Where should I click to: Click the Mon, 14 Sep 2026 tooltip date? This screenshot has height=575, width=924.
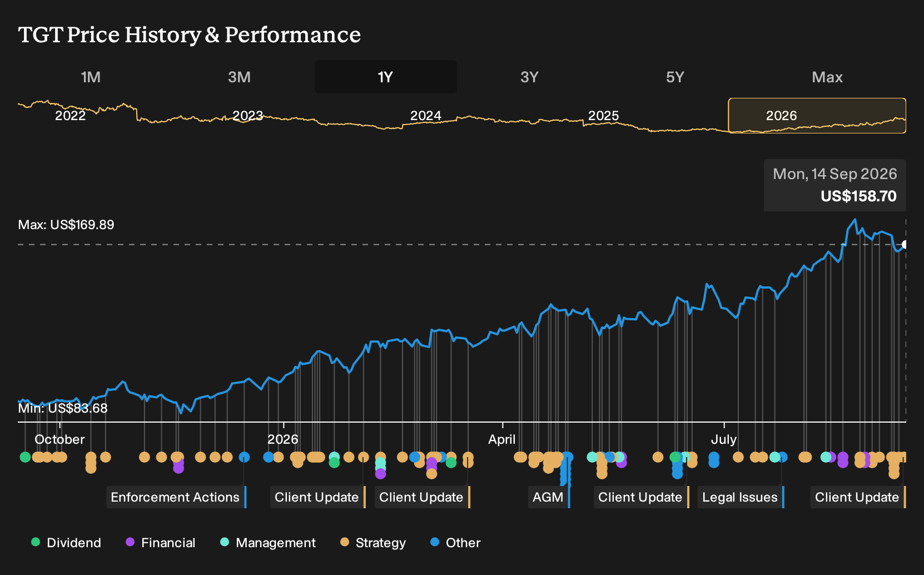[835, 174]
